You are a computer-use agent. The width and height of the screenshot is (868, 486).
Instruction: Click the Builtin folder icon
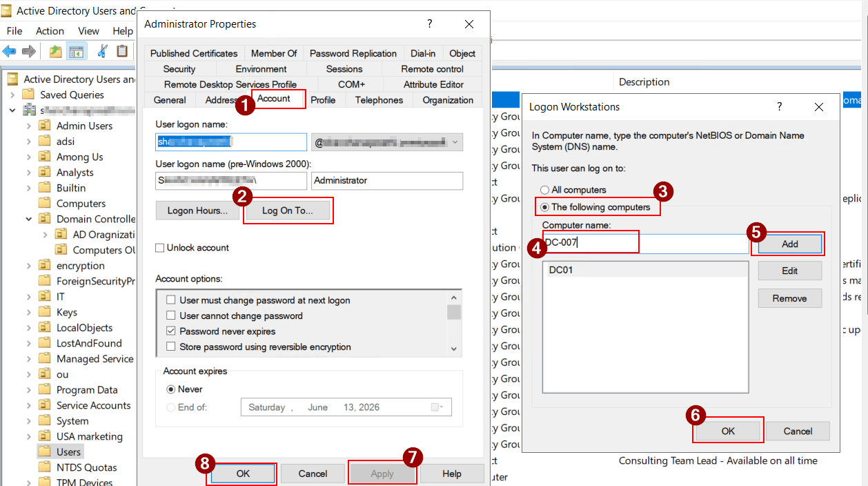click(45, 188)
